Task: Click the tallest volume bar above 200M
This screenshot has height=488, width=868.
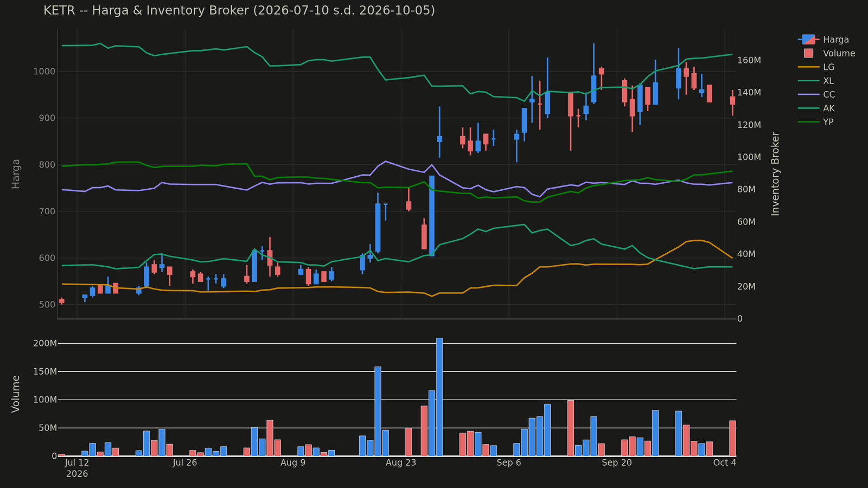Action: 439,397
